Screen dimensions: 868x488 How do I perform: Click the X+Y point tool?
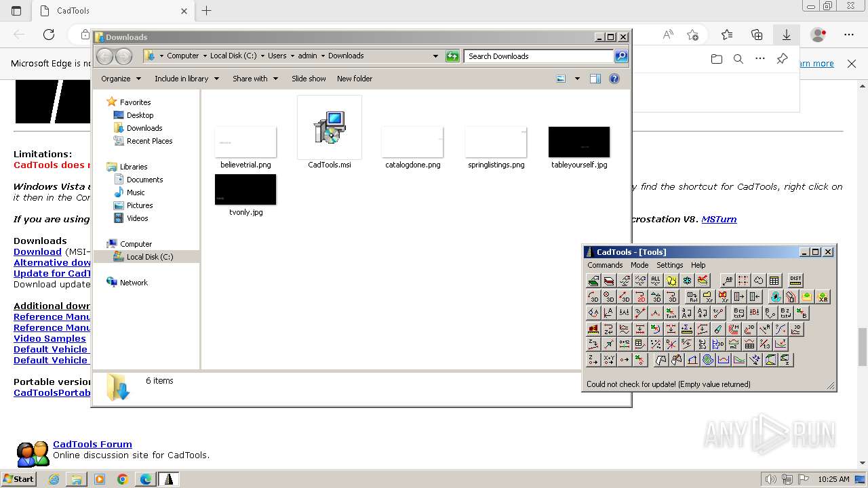tap(609, 360)
